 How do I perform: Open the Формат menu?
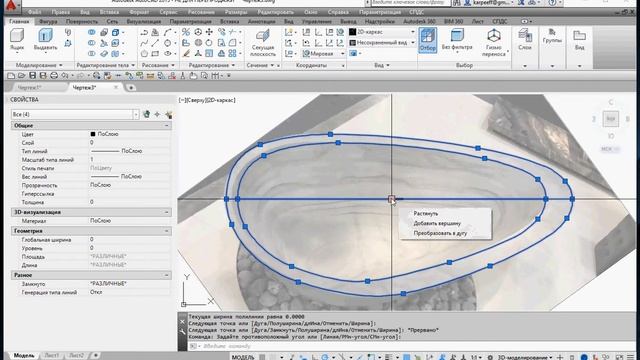(139, 12)
